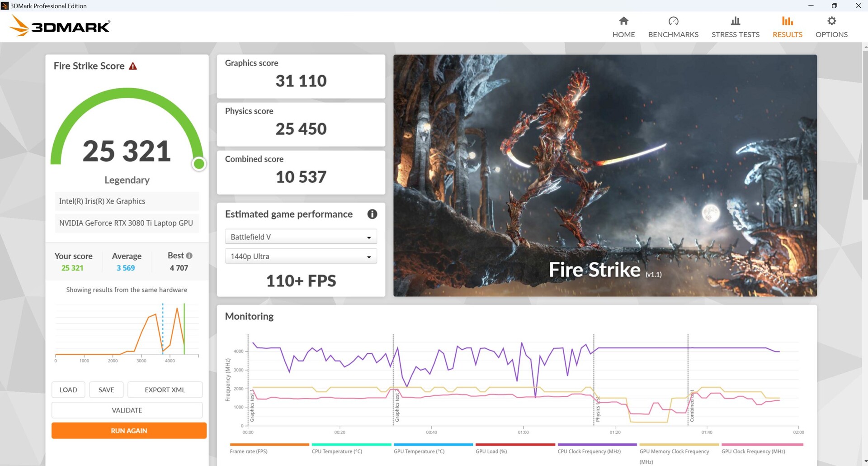This screenshot has width=868, height=466.
Task: Click the Stress Tests bar chart icon
Action: point(736,21)
